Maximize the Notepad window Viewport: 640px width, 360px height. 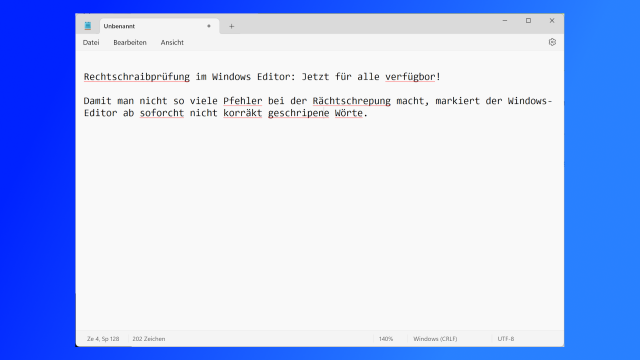coord(528,20)
